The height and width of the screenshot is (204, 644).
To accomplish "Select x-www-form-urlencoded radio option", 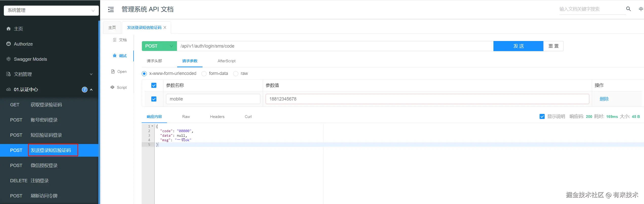I will (x=144, y=74).
